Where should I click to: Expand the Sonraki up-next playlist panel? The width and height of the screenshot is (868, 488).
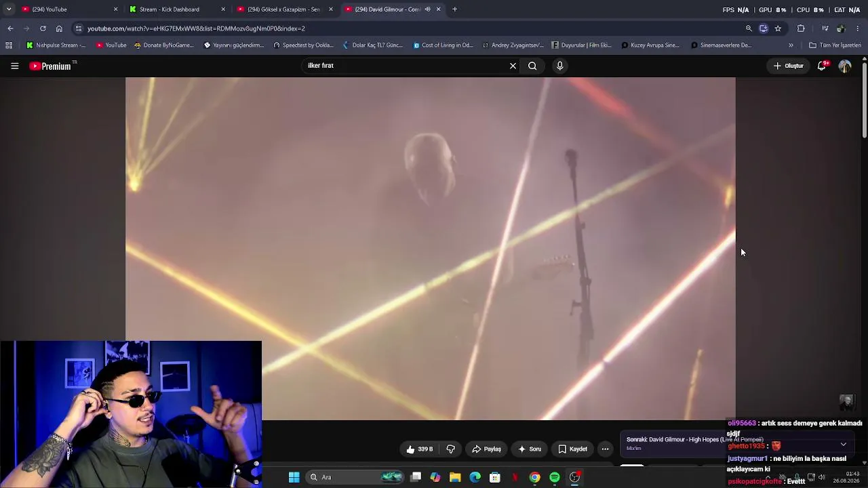pyautogui.click(x=843, y=445)
